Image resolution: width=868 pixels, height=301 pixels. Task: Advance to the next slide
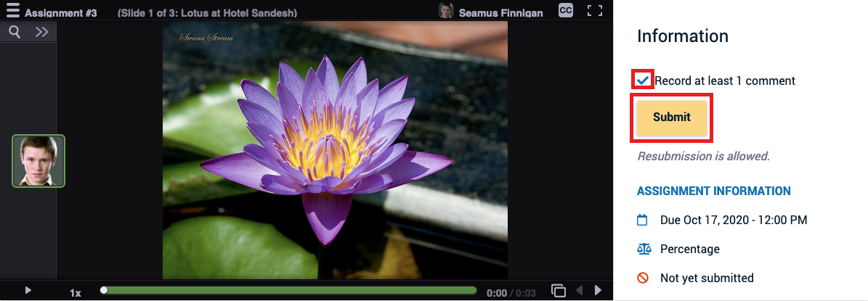599,290
